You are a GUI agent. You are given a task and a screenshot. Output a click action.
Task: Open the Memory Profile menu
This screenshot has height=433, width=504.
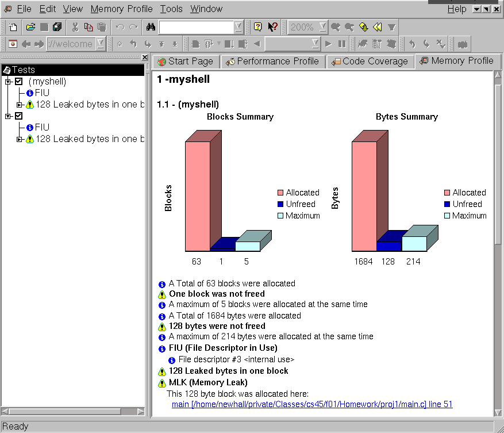click(x=121, y=9)
